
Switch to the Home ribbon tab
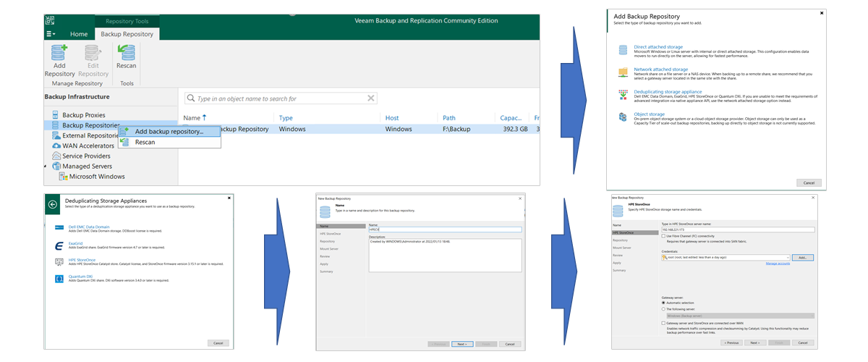79,34
